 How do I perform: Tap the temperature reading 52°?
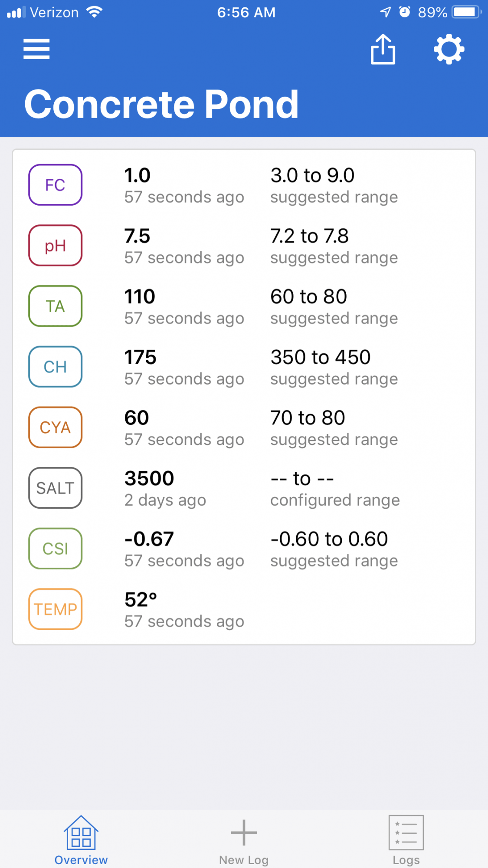click(141, 600)
